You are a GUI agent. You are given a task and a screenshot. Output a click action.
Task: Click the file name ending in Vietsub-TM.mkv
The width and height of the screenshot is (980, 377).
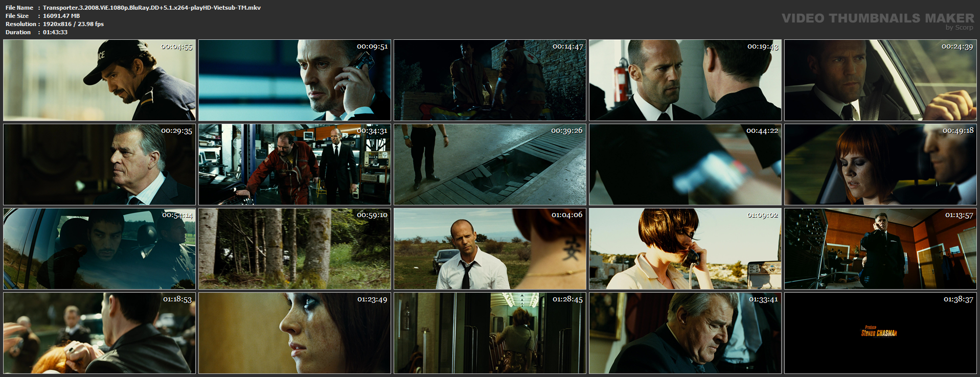152,8
